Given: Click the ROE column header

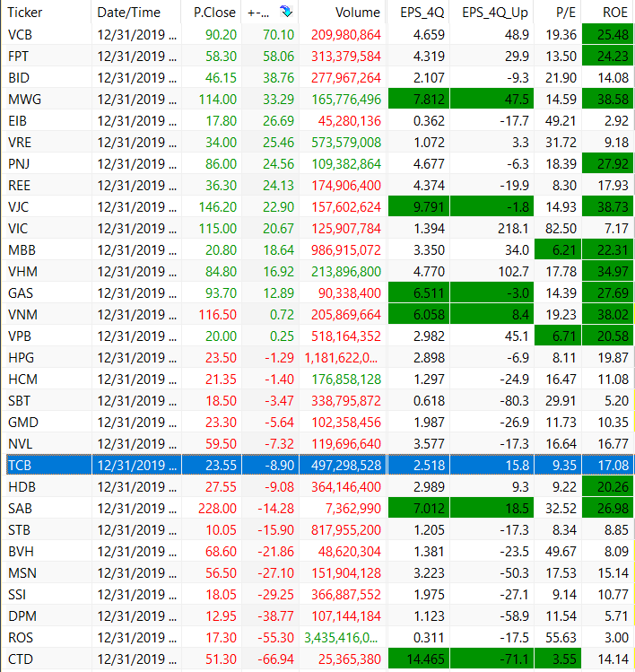Looking at the screenshot, I should coord(614,13).
